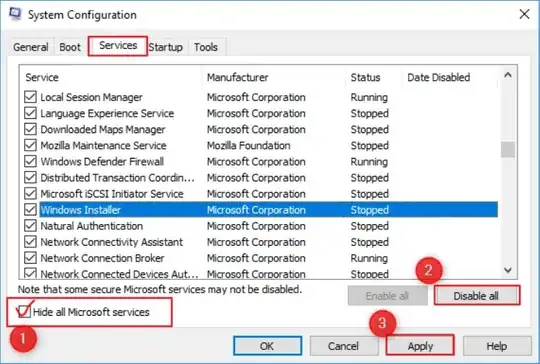Close the System Configuration dialog
The width and height of the screenshot is (540, 364).
coord(524,14)
